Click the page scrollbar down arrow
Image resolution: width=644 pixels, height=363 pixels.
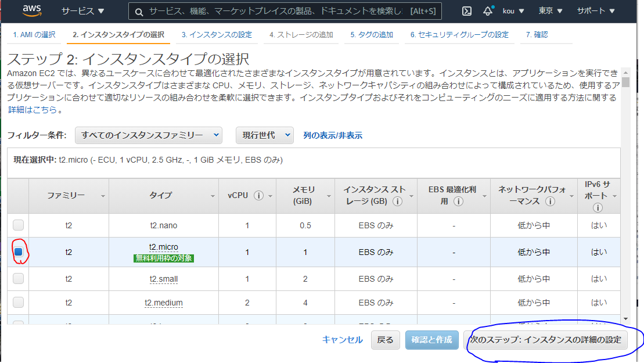(625, 319)
